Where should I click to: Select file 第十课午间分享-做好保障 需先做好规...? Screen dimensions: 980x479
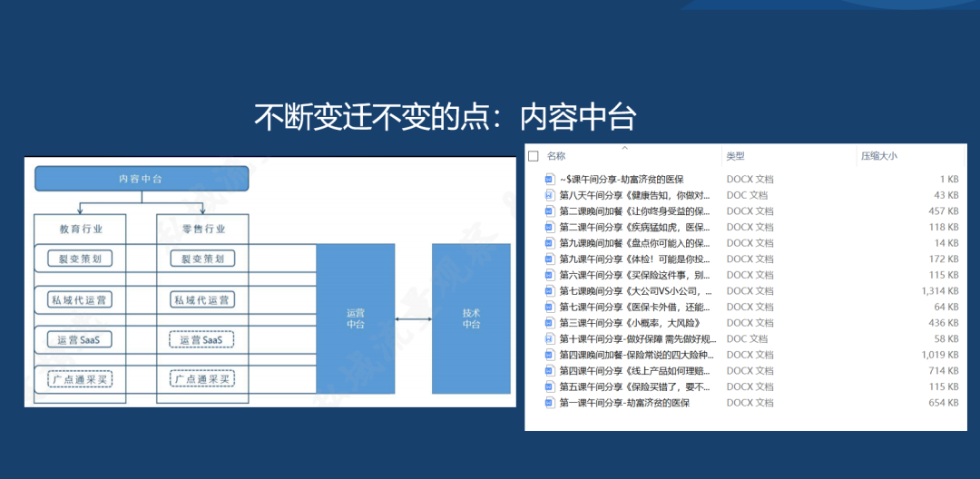pos(638,338)
